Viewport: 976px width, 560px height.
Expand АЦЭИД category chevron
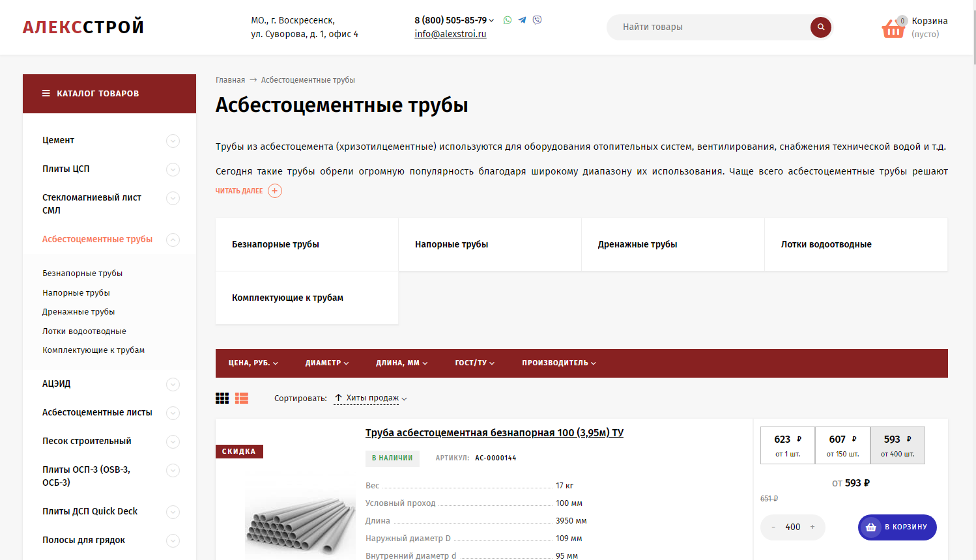coord(173,384)
